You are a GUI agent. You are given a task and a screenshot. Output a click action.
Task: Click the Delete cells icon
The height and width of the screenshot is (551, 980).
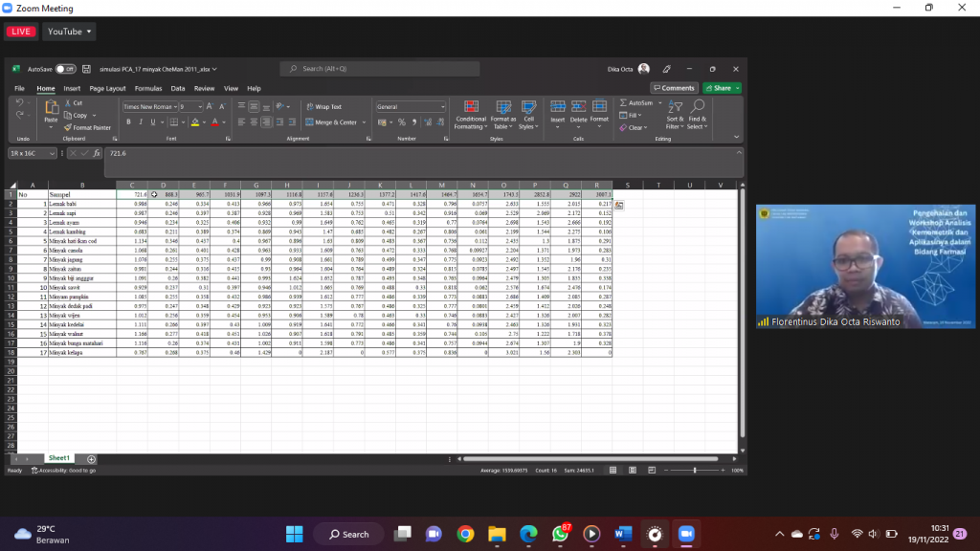(x=579, y=107)
